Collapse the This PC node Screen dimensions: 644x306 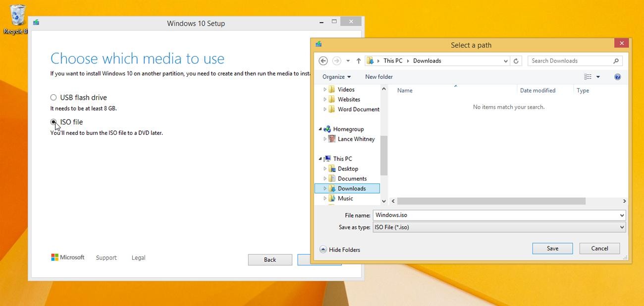(320, 159)
